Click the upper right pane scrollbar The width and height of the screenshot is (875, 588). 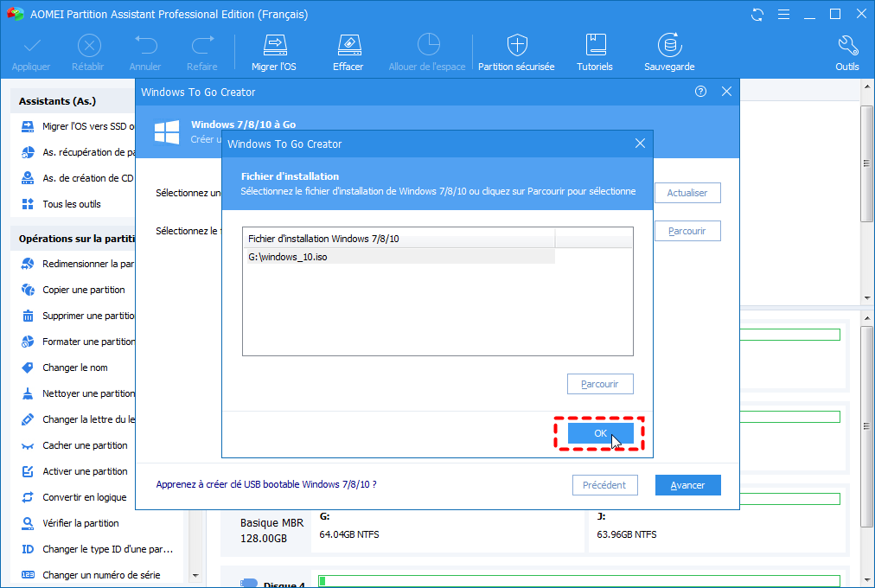tap(866, 163)
